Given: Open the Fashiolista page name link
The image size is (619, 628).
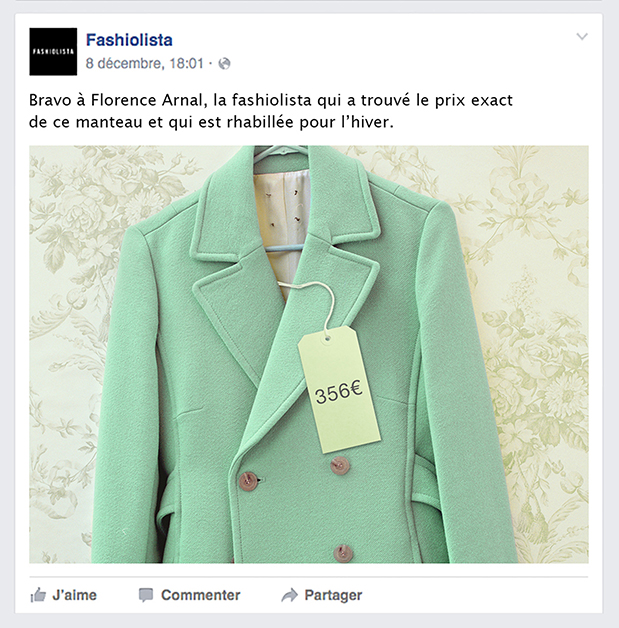Looking at the screenshot, I should (x=129, y=40).
